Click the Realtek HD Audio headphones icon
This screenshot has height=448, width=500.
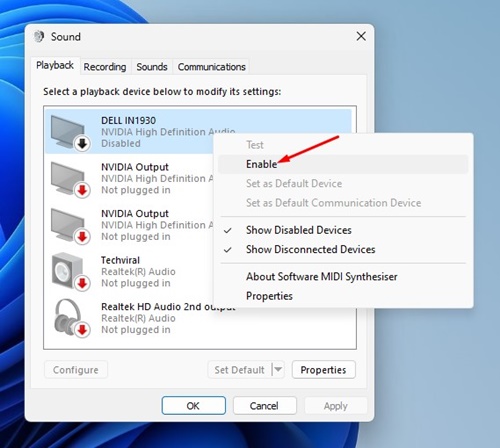(71, 318)
